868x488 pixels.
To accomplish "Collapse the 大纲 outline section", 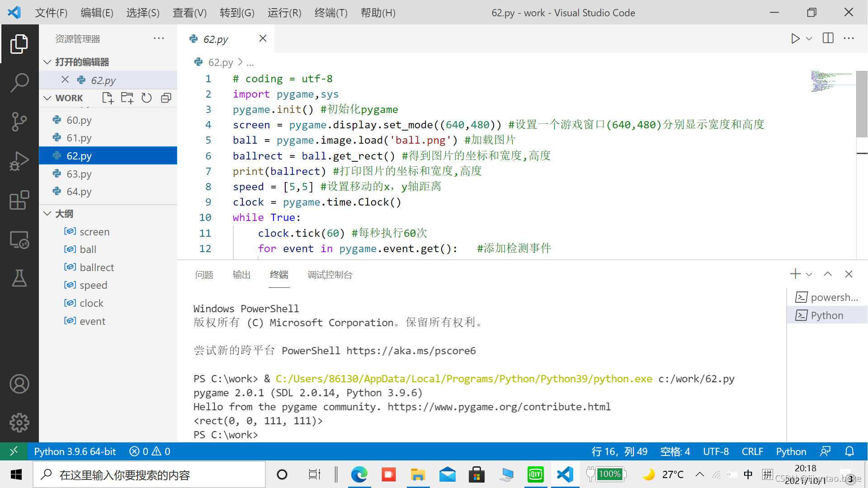I will [x=47, y=214].
